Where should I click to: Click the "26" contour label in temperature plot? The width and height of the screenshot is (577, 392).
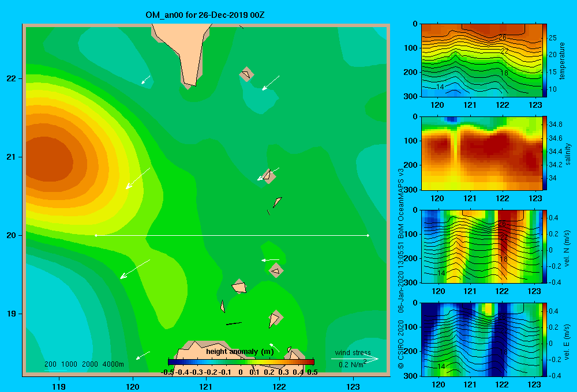[x=503, y=37]
